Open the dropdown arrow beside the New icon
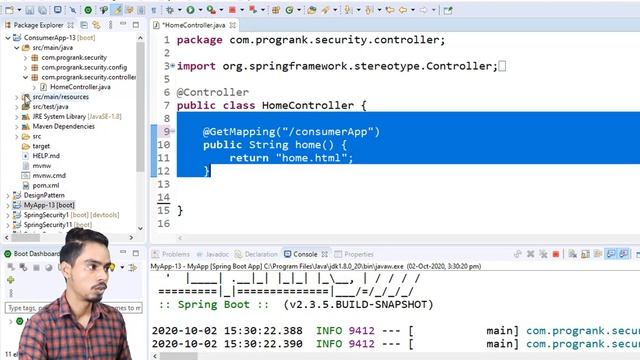The image size is (640, 360). [x=19, y=10]
